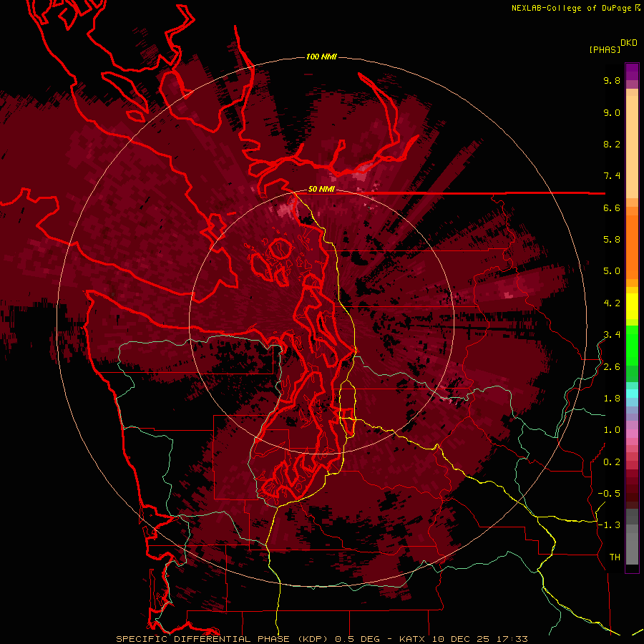Click the TH threshold label on the scale

coord(615,557)
